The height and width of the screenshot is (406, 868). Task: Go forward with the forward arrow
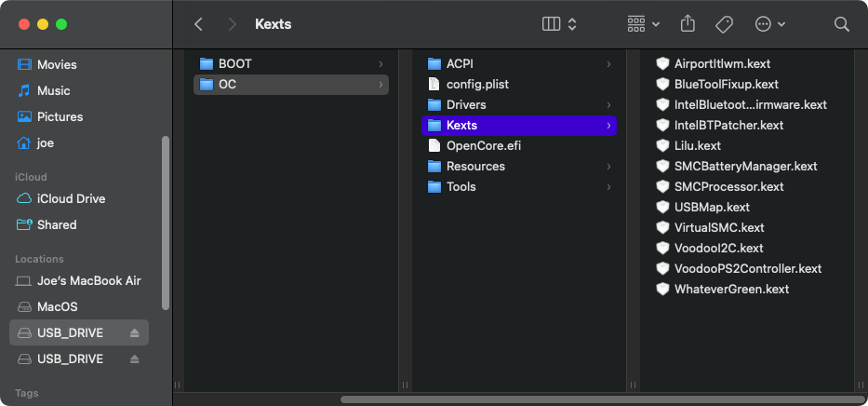(233, 24)
